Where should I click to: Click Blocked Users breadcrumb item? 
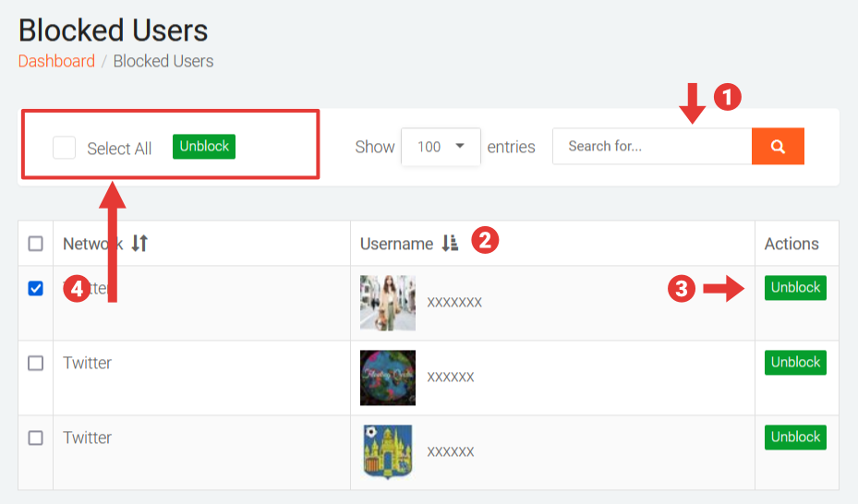click(163, 62)
